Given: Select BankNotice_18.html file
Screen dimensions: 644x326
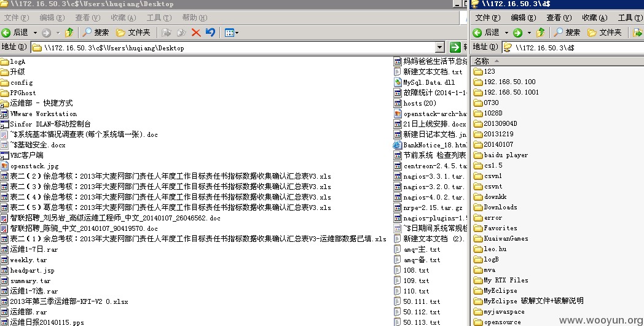Looking at the screenshot, I should coord(430,145).
